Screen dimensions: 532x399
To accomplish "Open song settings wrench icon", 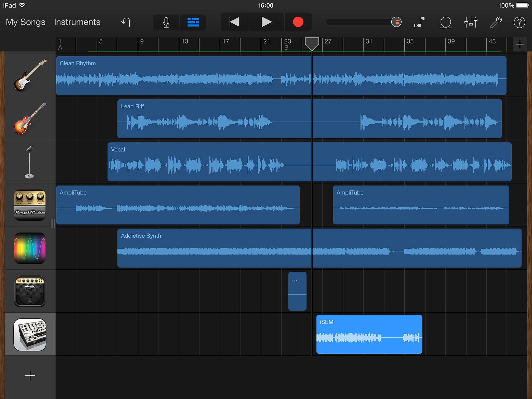I will [496, 22].
